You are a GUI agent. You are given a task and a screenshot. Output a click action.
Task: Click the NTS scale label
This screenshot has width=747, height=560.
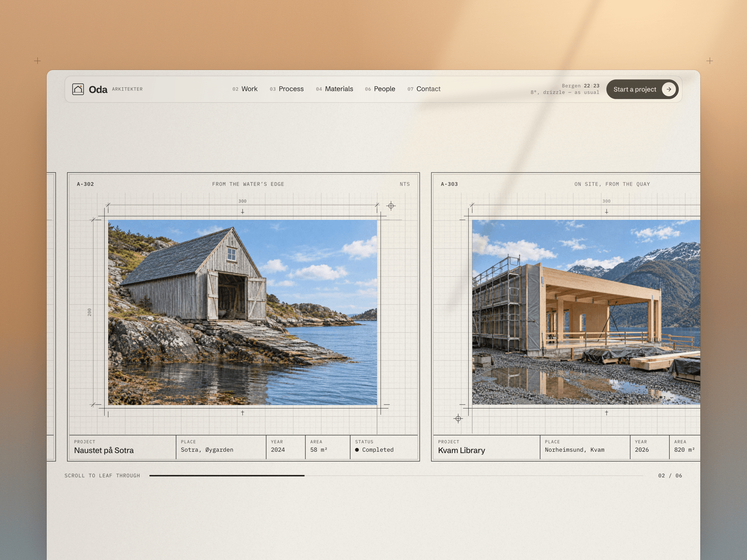(405, 184)
